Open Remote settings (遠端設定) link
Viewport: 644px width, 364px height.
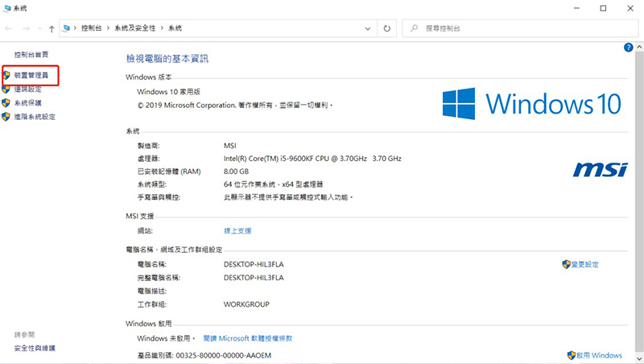(x=28, y=89)
